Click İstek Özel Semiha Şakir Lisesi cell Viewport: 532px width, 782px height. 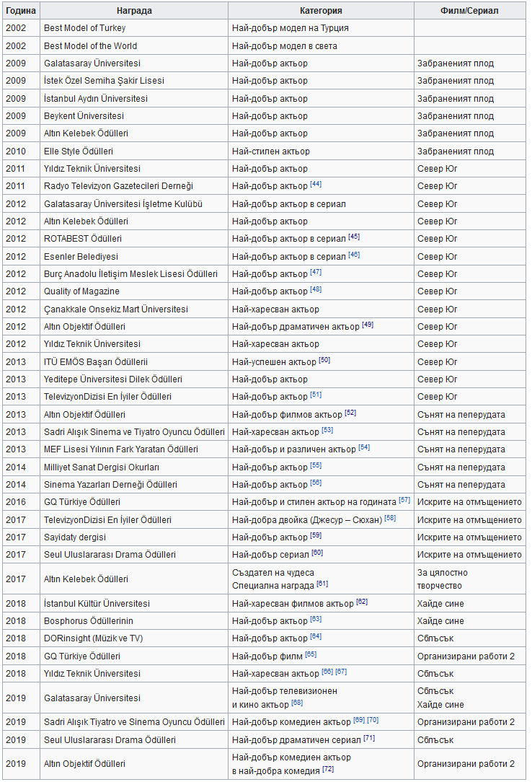pos(134,81)
